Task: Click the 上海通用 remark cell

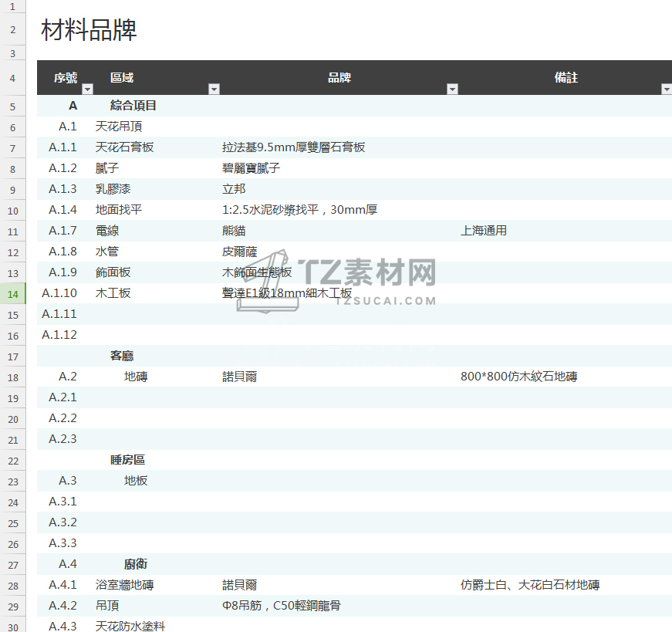Action: [484, 231]
